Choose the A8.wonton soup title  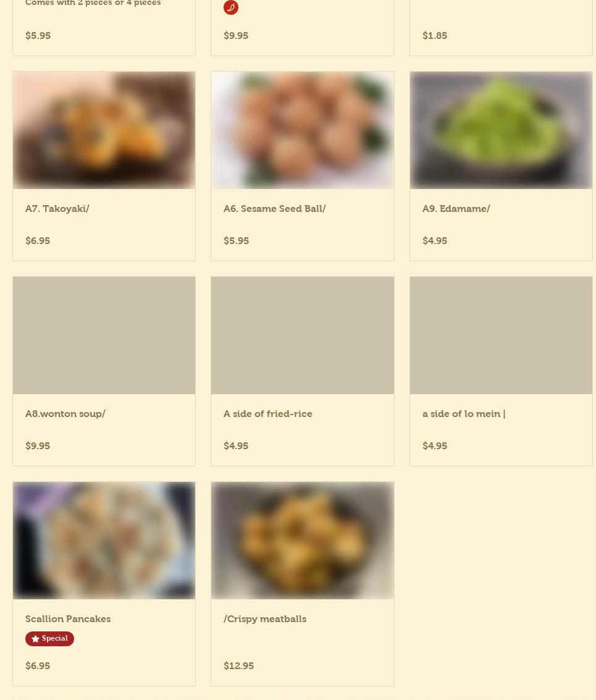(65, 414)
